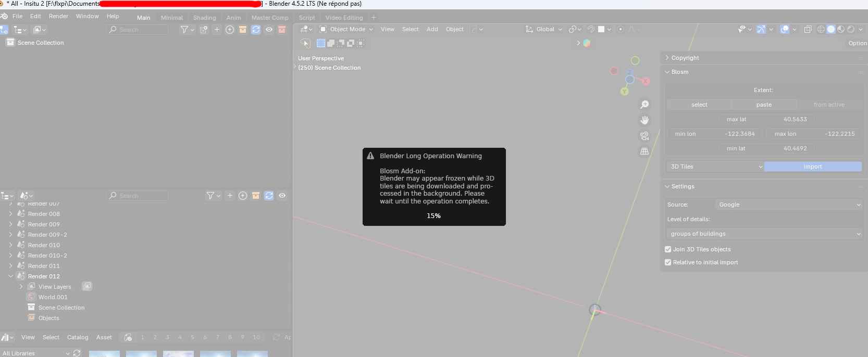Select material preview shading icon

click(841, 29)
